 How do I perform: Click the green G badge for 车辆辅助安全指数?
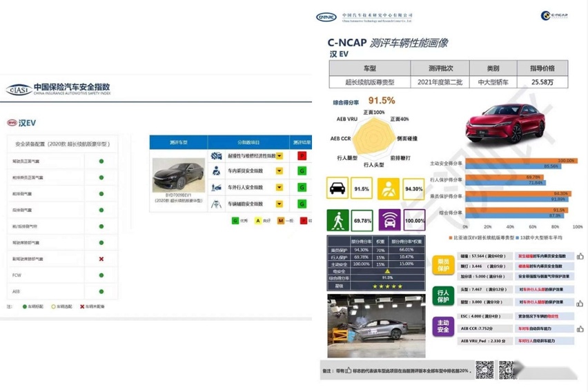pyautogui.click(x=302, y=204)
